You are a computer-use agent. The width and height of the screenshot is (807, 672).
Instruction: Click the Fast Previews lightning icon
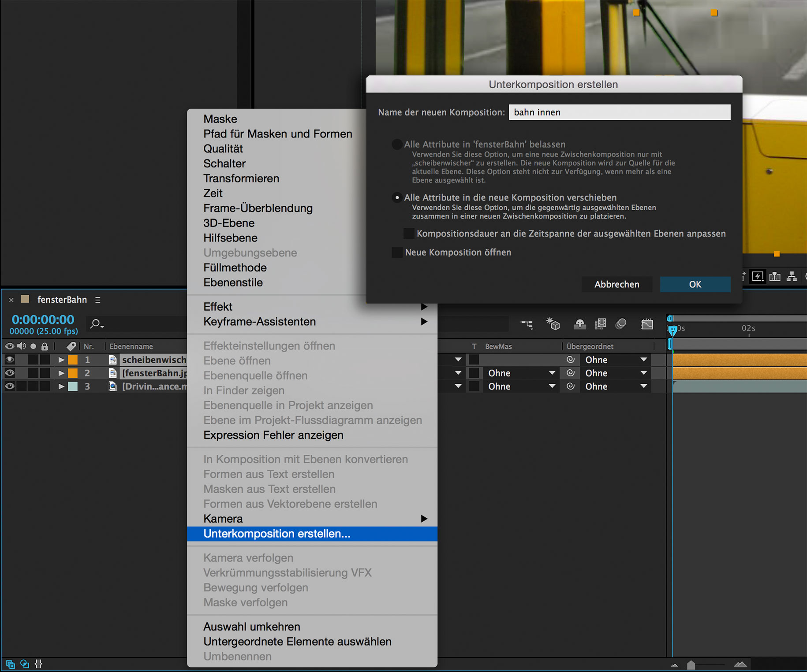pos(758,276)
